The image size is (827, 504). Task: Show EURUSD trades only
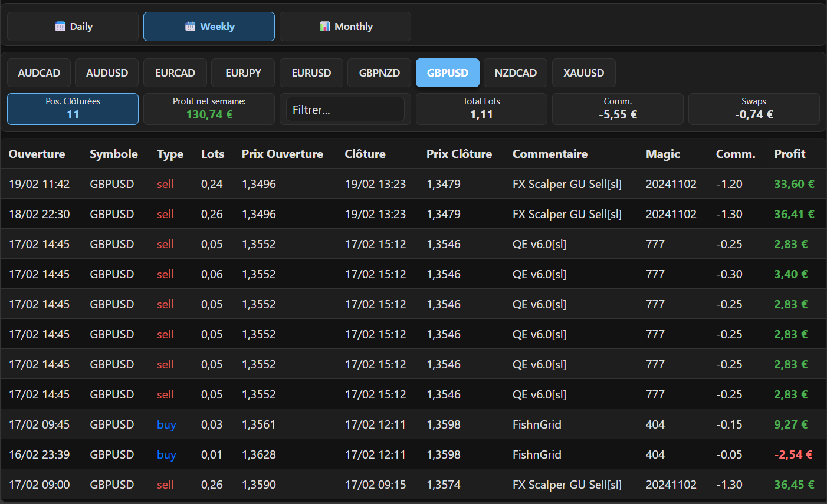click(x=311, y=73)
